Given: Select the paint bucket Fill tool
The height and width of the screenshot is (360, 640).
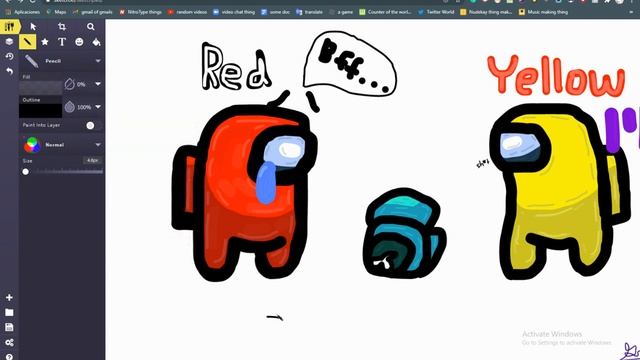Looking at the screenshot, I should pyautogui.click(x=96, y=42).
